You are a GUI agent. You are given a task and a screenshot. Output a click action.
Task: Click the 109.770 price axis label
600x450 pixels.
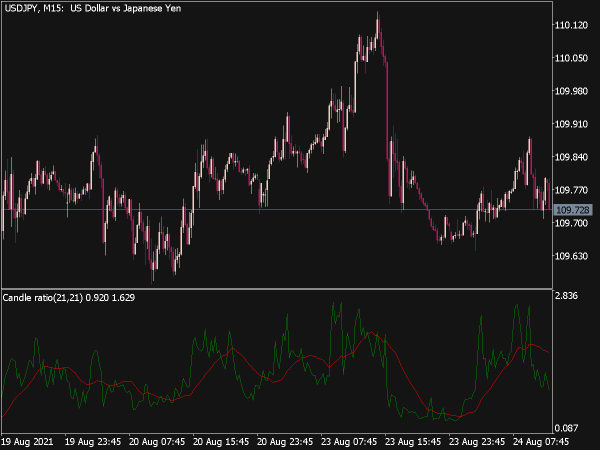(571, 190)
